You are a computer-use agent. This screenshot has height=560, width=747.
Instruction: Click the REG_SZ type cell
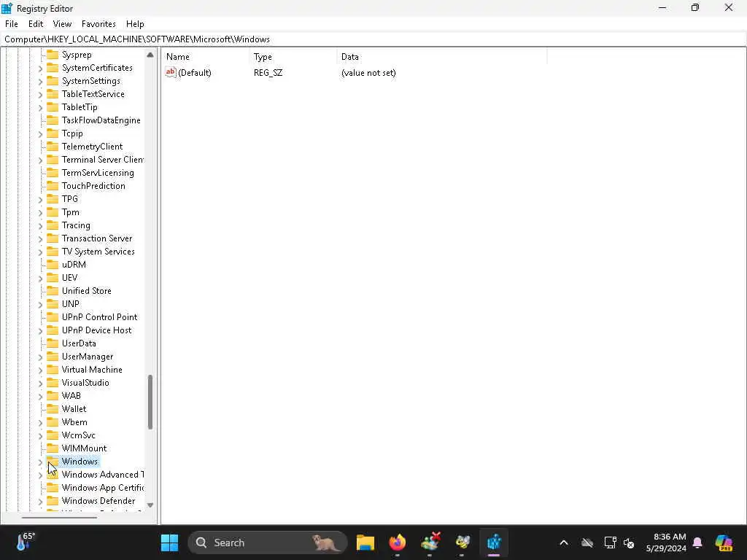268,73
